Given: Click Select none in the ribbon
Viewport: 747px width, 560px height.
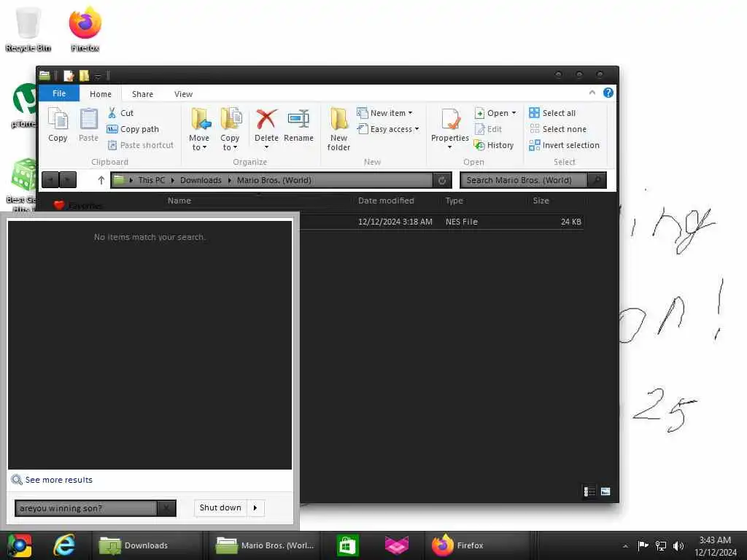Looking at the screenshot, I should [558, 129].
